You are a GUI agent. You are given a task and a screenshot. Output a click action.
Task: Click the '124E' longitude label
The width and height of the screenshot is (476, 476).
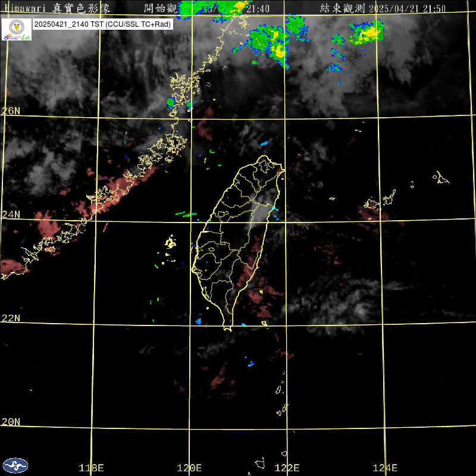click(385, 468)
